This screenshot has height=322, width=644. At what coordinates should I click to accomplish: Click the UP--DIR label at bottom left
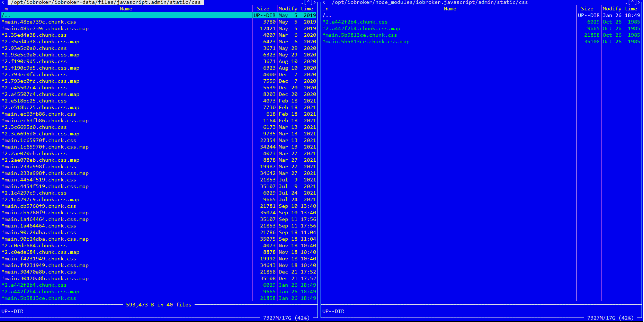(x=13, y=311)
